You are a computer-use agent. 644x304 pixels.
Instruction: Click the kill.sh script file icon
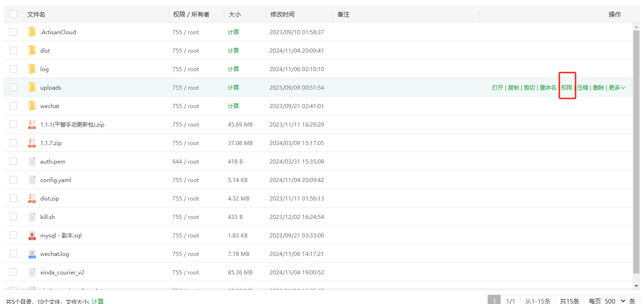pyautogui.click(x=32, y=217)
